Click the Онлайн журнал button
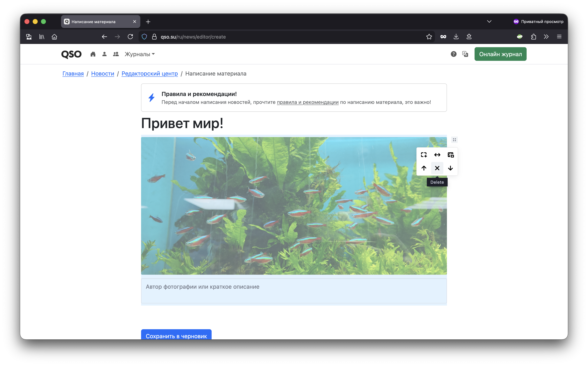588x366 pixels. click(x=500, y=54)
